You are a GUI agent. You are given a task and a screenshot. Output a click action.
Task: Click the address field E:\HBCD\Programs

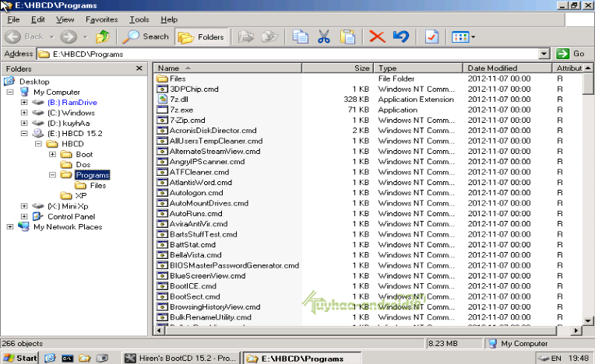[287, 54]
